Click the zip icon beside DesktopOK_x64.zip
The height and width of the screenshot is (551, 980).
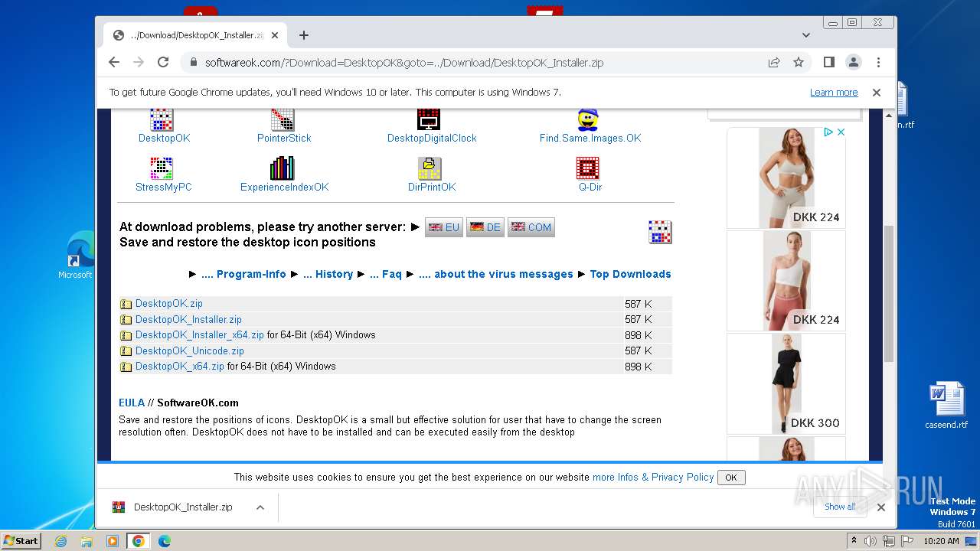[126, 367]
